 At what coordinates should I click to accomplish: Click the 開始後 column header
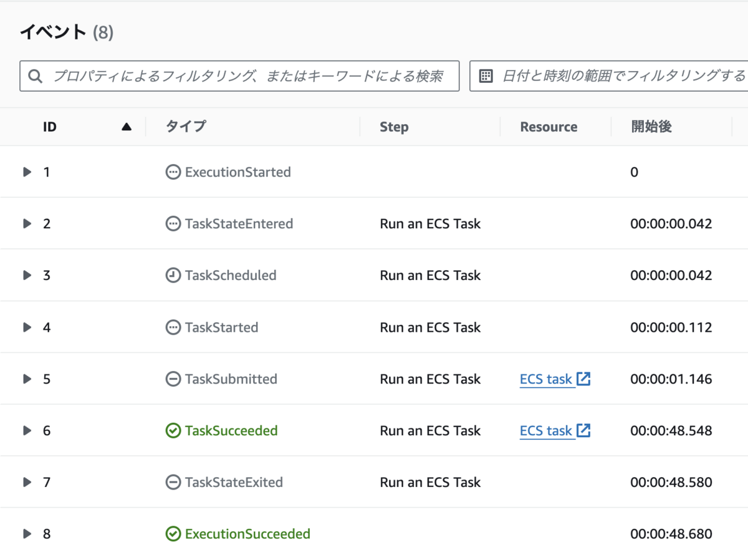point(651,127)
